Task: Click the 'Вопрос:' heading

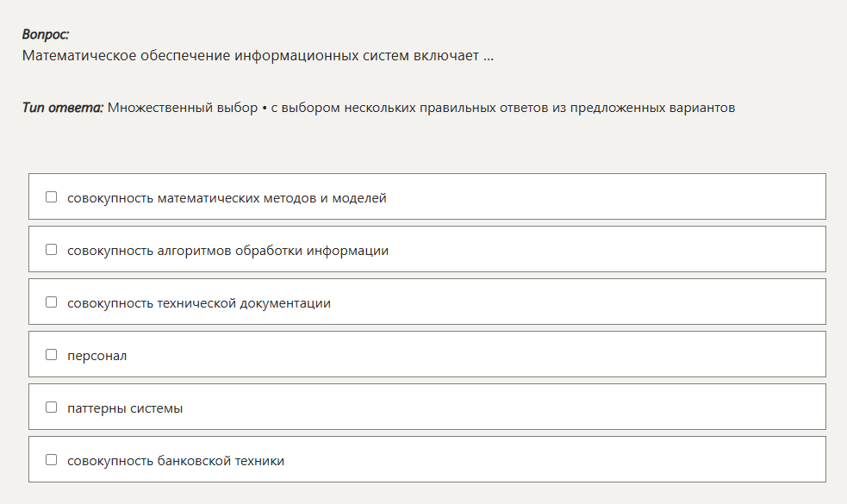Action: 46,34
